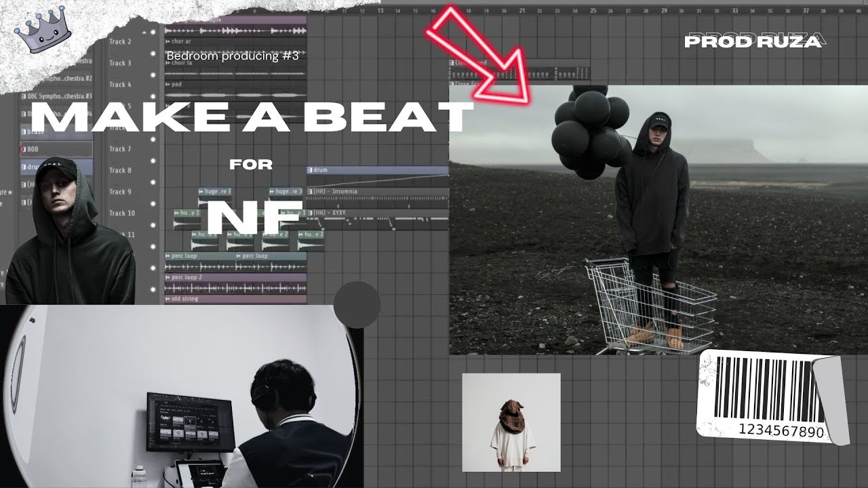This screenshot has width=868, height=488.
Task: Select the Track 8 header label
Action: pyautogui.click(x=121, y=170)
